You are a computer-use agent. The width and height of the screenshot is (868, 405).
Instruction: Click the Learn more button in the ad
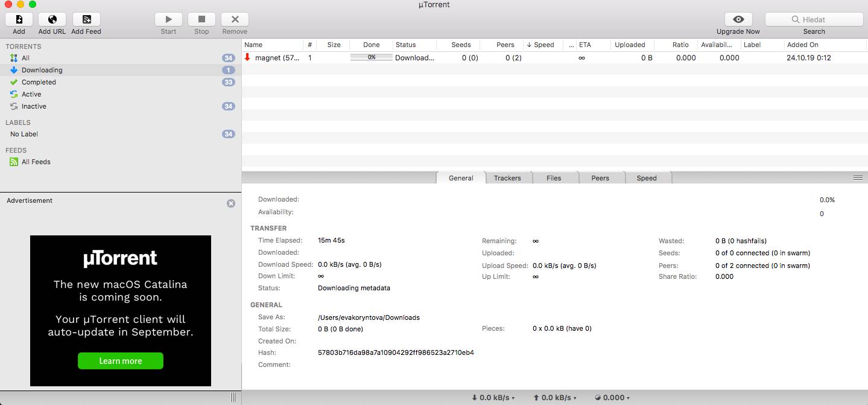(x=121, y=361)
